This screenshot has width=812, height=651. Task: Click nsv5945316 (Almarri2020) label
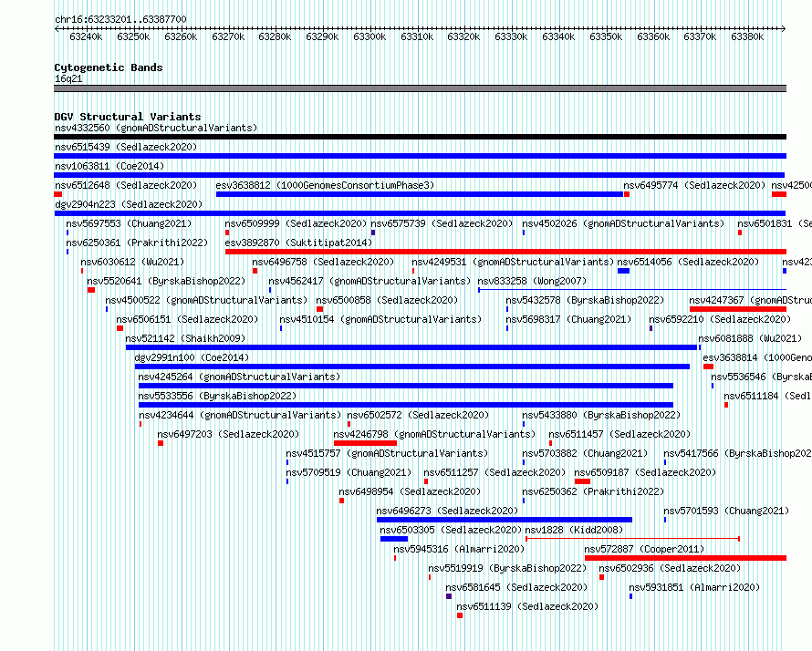click(x=459, y=549)
